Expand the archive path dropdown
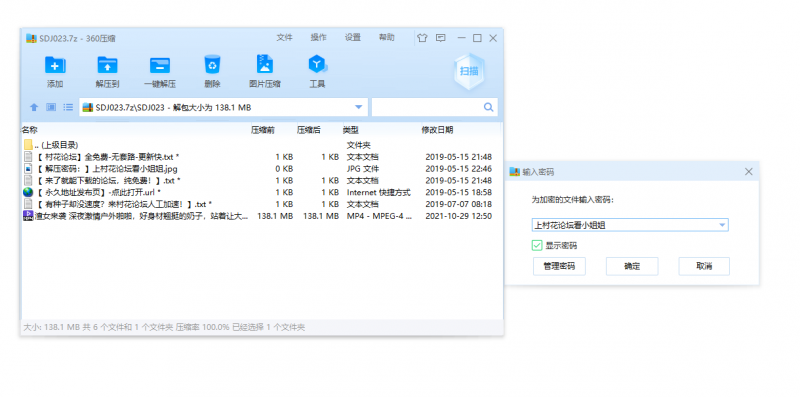Screen dimensions: 800x397 [x=358, y=107]
